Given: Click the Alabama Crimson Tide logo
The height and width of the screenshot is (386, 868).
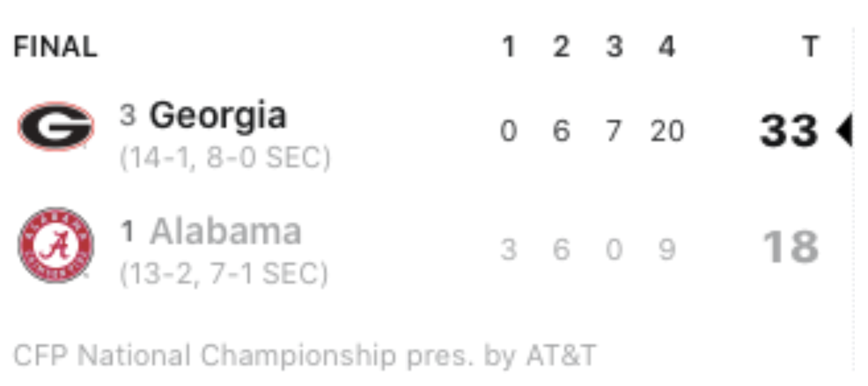Looking at the screenshot, I should tap(56, 245).
